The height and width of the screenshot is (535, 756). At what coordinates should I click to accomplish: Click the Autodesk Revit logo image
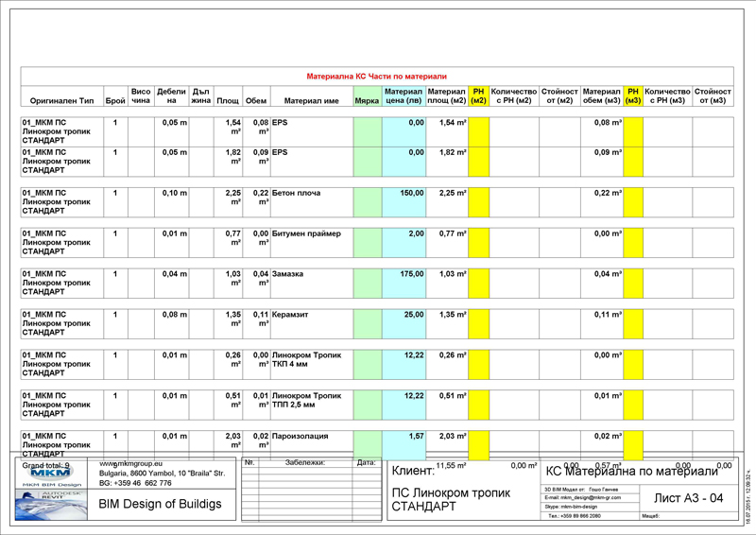pos(52,505)
